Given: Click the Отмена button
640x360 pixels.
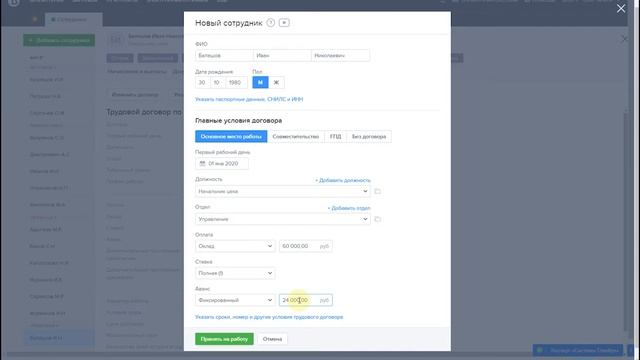Looking at the screenshot, I should [272, 339].
